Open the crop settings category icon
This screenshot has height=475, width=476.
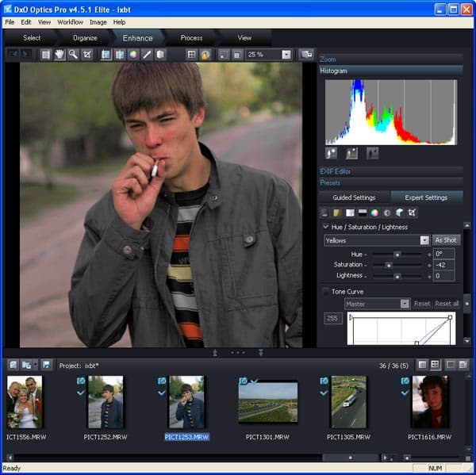412,213
